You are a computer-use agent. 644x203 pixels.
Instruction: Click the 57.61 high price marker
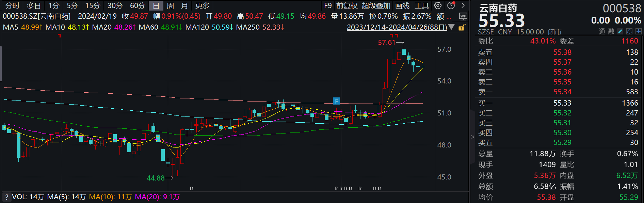click(387, 43)
